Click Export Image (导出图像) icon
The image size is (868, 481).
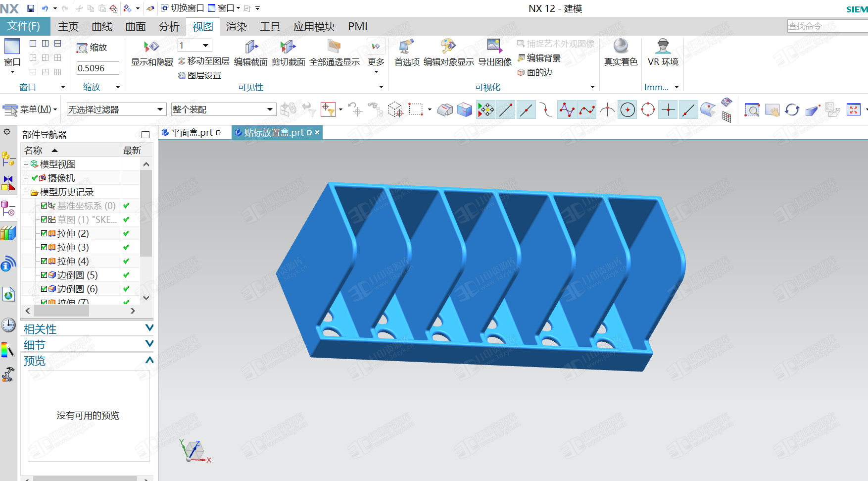point(495,47)
